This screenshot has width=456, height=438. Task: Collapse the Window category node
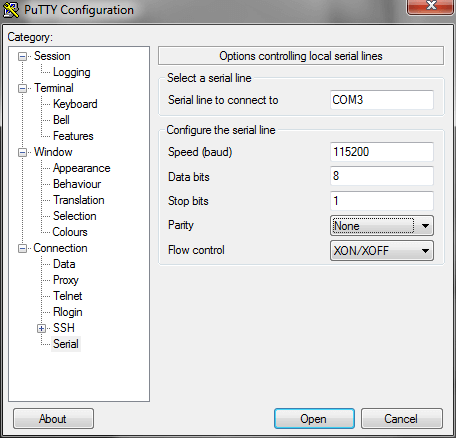[22, 152]
